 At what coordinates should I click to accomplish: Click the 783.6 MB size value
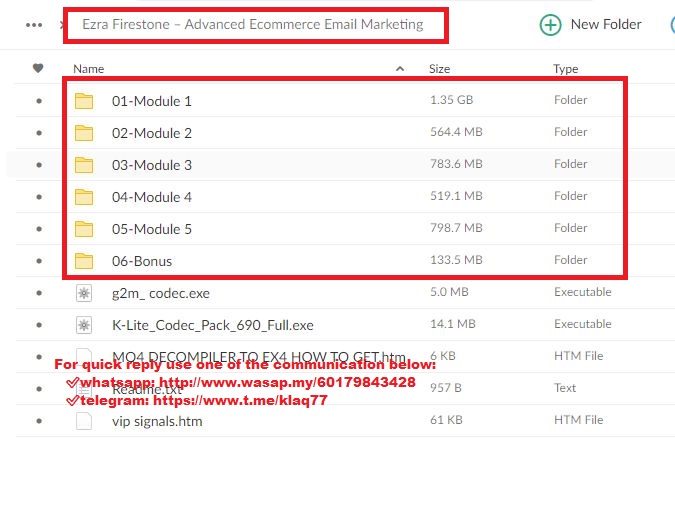[x=456, y=164]
